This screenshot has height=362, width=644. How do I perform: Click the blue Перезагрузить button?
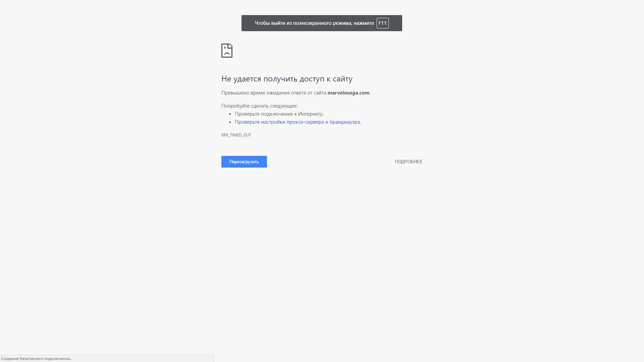tap(244, 162)
